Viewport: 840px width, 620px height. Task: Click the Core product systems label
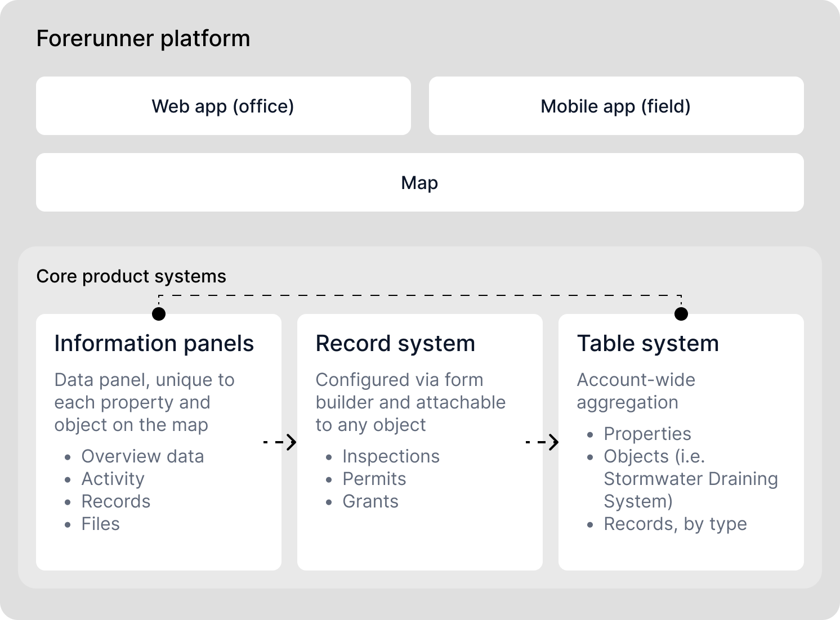[131, 276]
